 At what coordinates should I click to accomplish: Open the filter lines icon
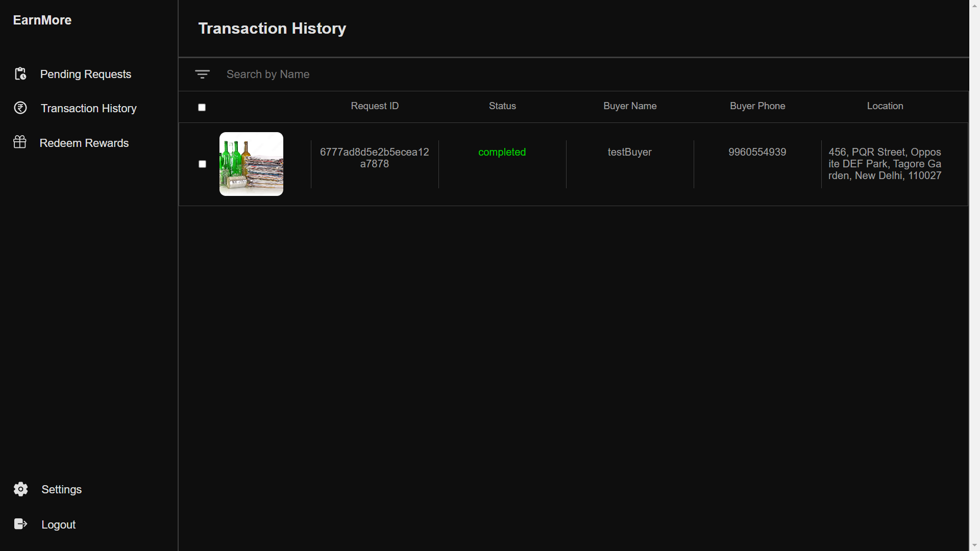(202, 74)
